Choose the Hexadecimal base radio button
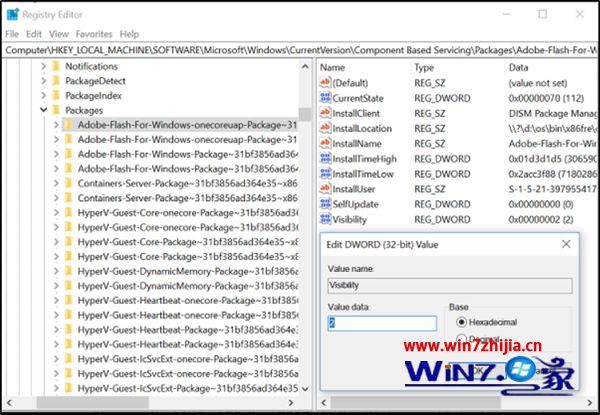Image resolution: width=600 pixels, height=415 pixels. 461,322
